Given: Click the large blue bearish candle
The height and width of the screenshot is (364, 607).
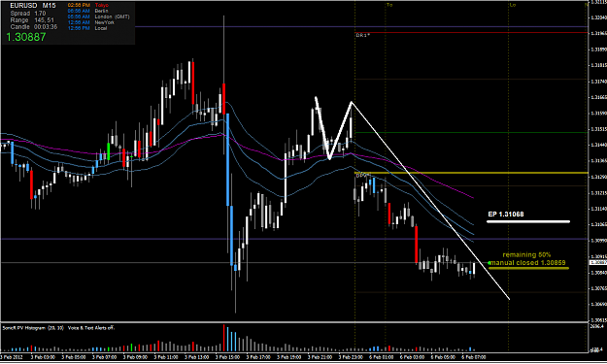Looking at the screenshot, I should pos(227,159).
